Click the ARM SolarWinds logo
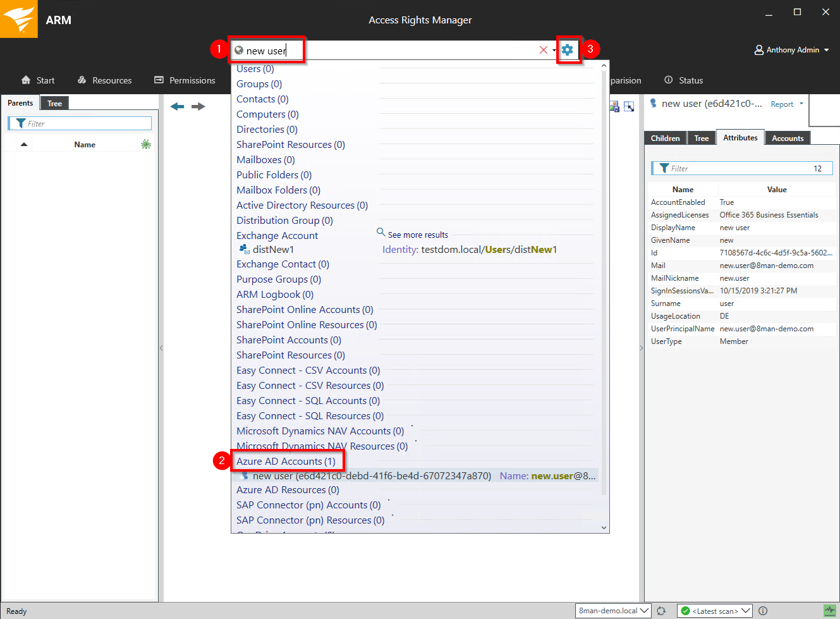The height and width of the screenshot is (619, 840). tap(19, 19)
